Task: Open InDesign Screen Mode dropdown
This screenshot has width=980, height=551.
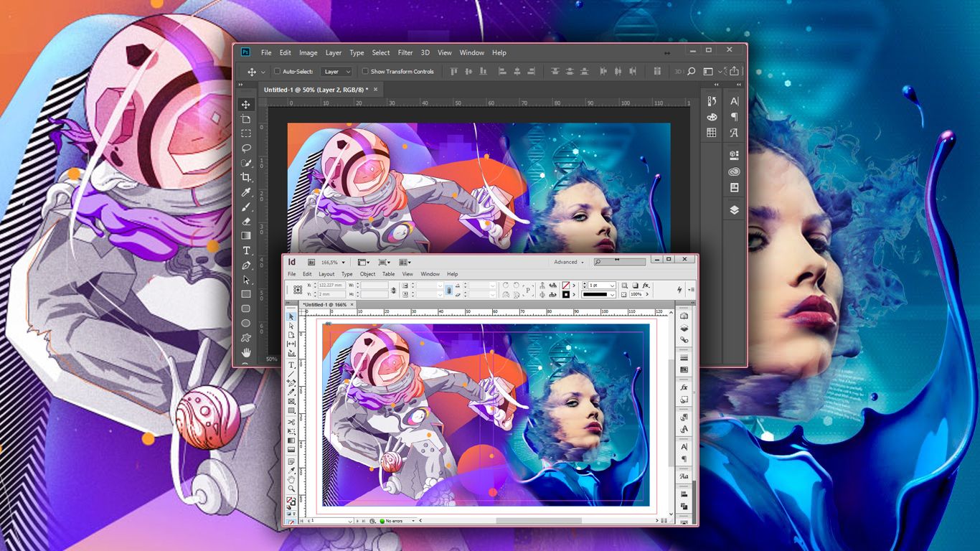Action: tap(385, 263)
